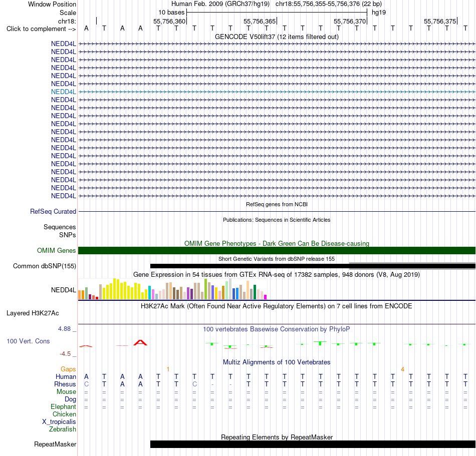Open 'Publications: Sequences in Scientific Articles' title
This screenshot has height=456, width=476.
277,220
